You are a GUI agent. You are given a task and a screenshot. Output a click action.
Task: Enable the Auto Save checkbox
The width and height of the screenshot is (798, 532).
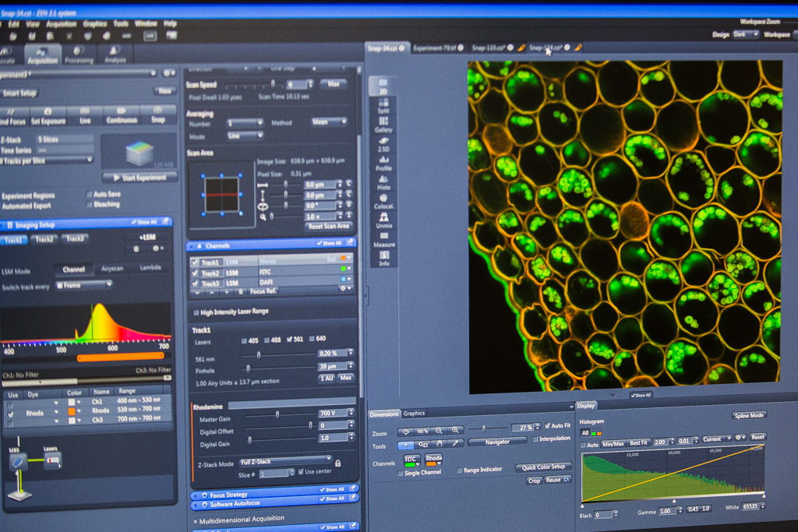90,194
